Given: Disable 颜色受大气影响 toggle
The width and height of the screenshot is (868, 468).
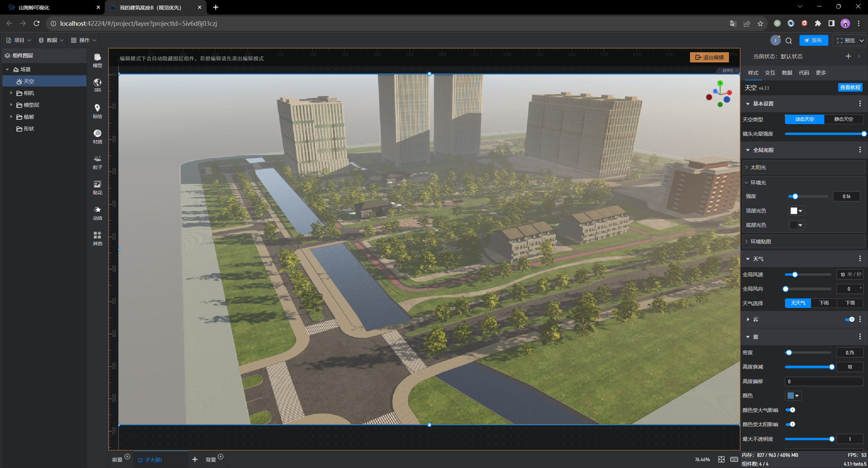Looking at the screenshot, I should coord(790,410).
